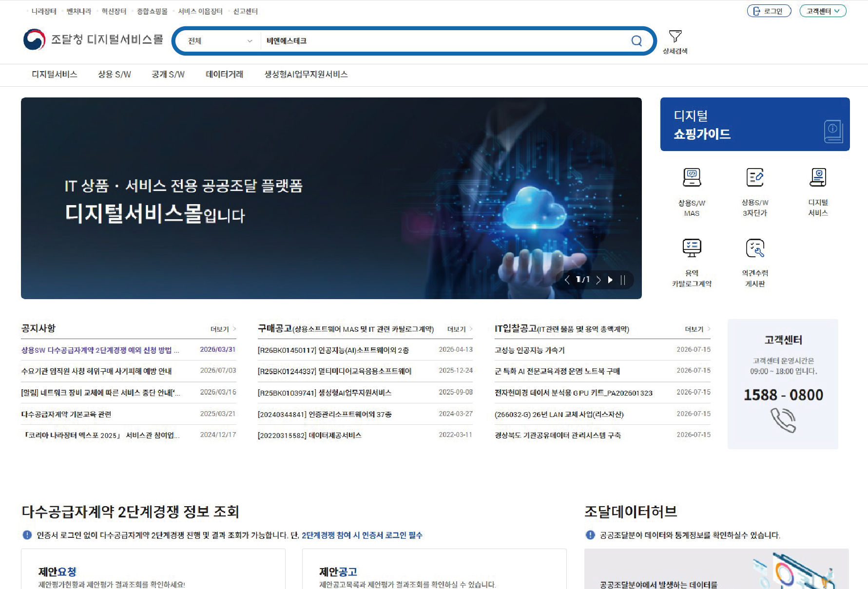868x589 pixels.
Task: Click the 제안공고 card
Action: point(434,569)
